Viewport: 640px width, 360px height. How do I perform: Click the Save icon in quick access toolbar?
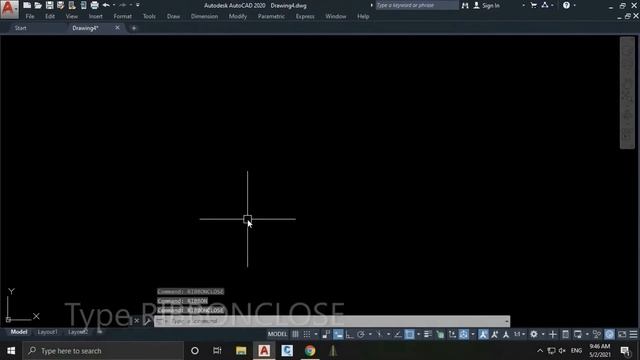pos(49,5)
